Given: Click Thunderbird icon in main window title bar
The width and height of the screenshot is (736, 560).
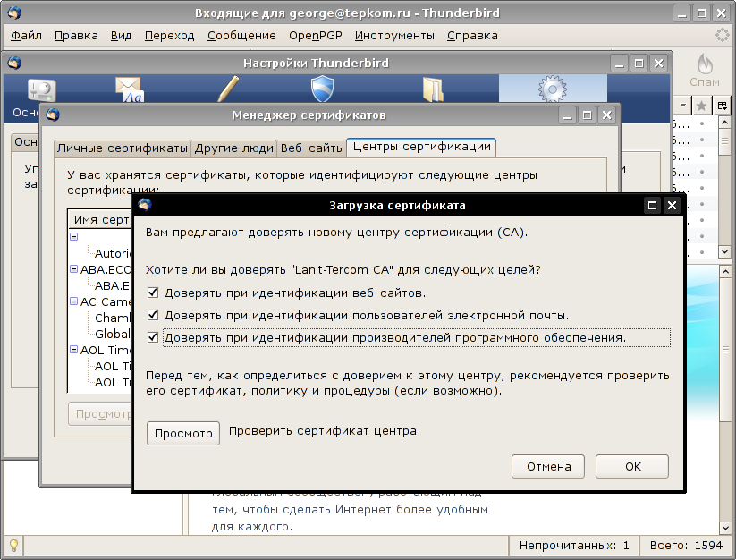Looking at the screenshot, I should click(x=13, y=13).
